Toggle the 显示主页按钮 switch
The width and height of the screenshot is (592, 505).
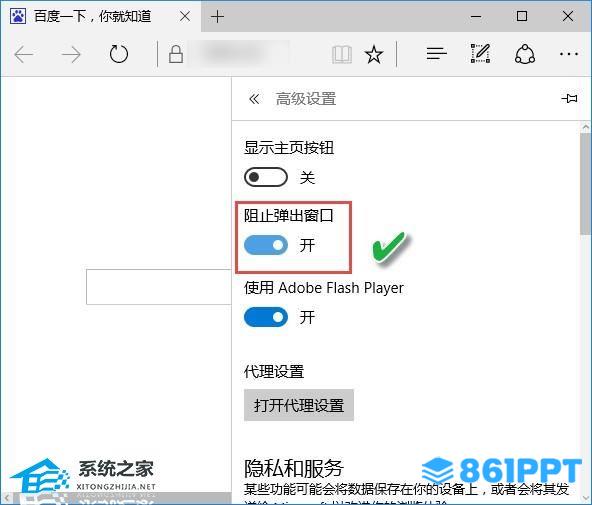(266, 177)
